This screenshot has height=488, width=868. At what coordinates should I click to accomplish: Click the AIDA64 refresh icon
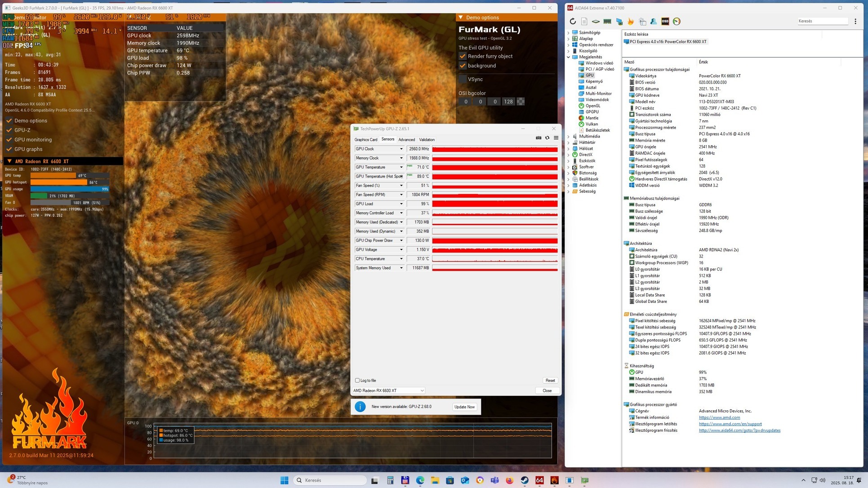(x=573, y=21)
